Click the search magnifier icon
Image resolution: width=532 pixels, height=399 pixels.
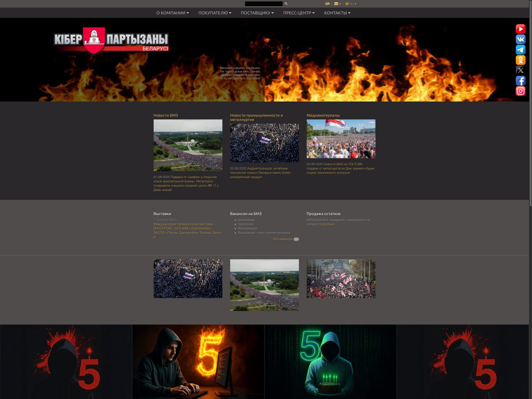[286, 4]
